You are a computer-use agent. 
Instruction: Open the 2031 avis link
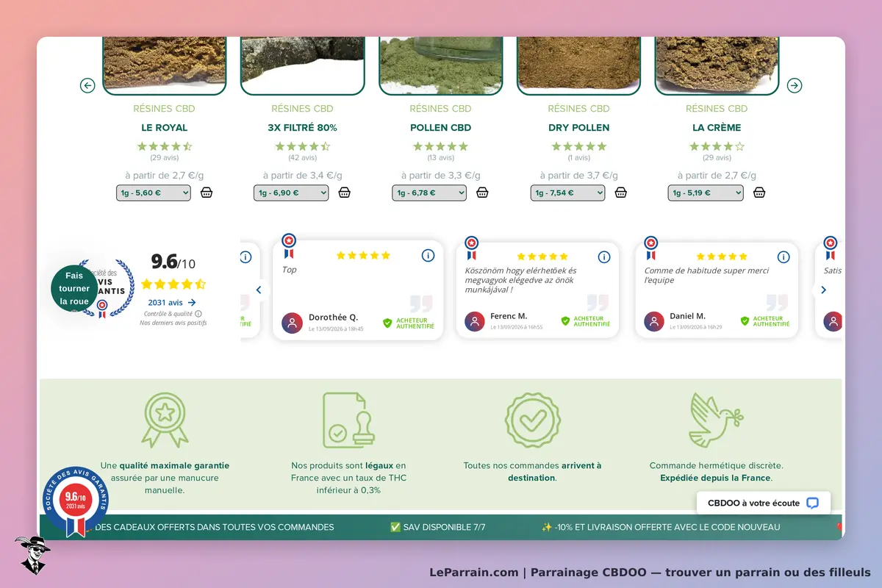[x=172, y=302]
